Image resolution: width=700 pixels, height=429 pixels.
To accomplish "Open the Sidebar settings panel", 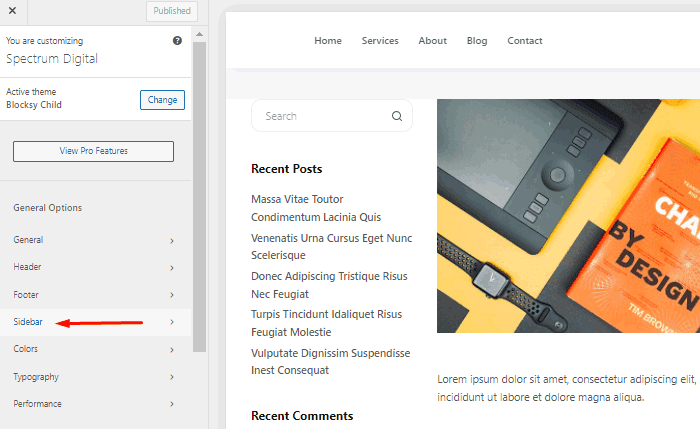I will point(94,322).
